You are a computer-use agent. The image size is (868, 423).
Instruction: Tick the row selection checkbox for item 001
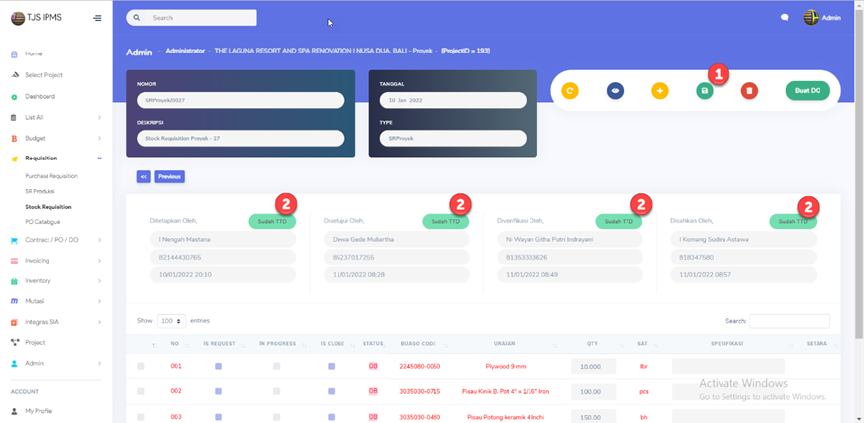click(x=141, y=367)
